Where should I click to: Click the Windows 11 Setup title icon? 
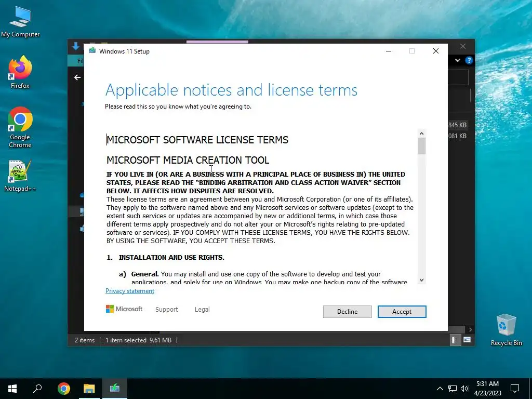pos(92,51)
